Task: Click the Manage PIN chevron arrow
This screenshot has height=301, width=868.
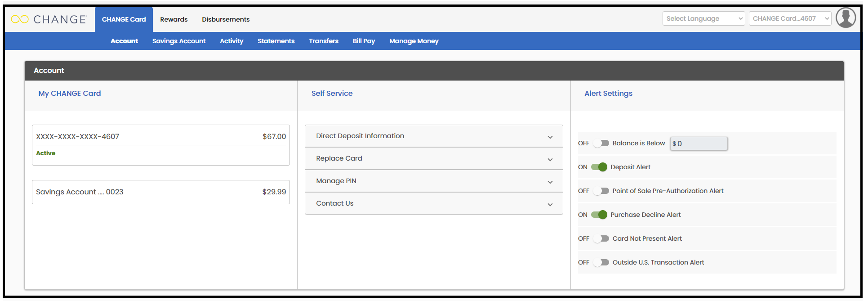Action: click(550, 182)
